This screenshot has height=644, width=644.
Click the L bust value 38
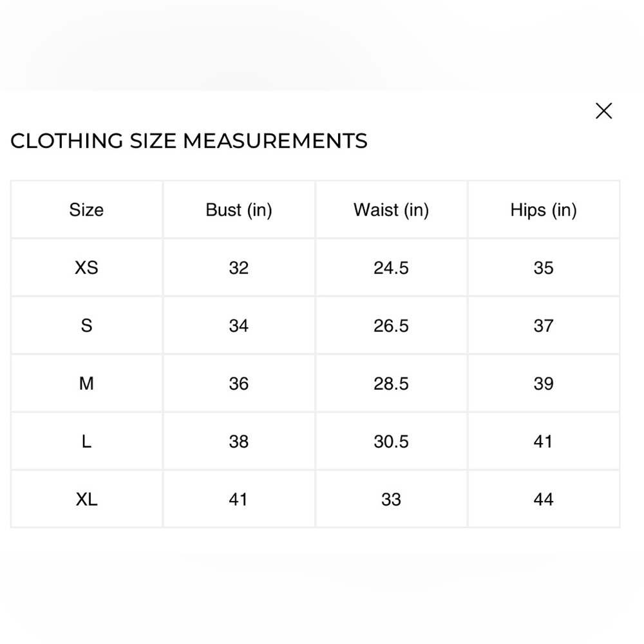(x=239, y=442)
